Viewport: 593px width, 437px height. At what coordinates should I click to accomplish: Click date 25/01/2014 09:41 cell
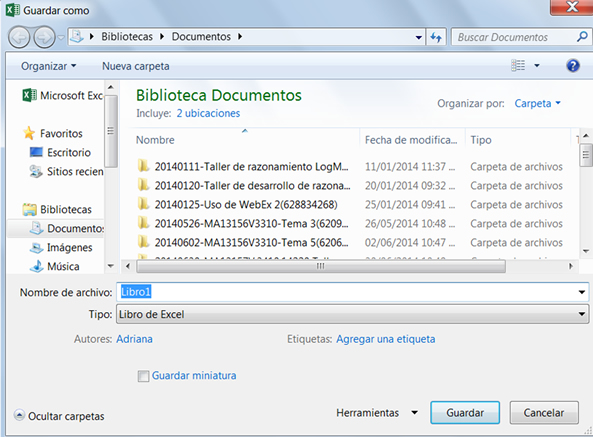pyautogui.click(x=410, y=204)
